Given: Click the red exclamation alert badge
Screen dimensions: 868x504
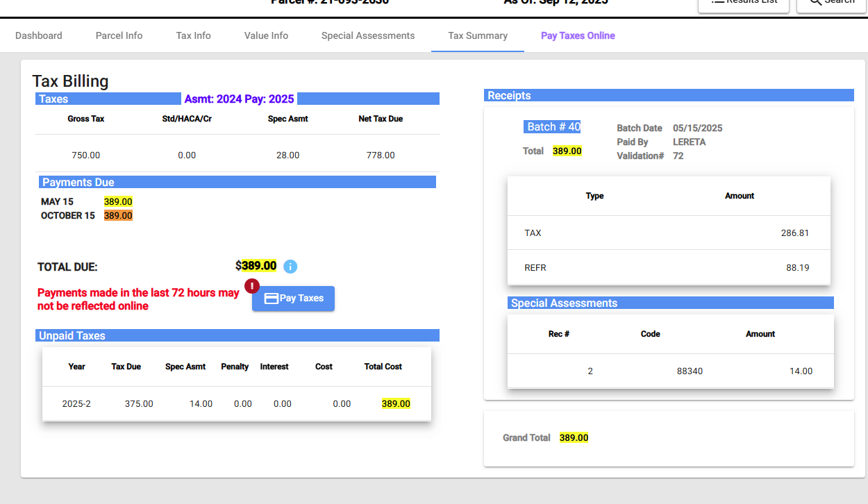Looking at the screenshot, I should point(252,286).
